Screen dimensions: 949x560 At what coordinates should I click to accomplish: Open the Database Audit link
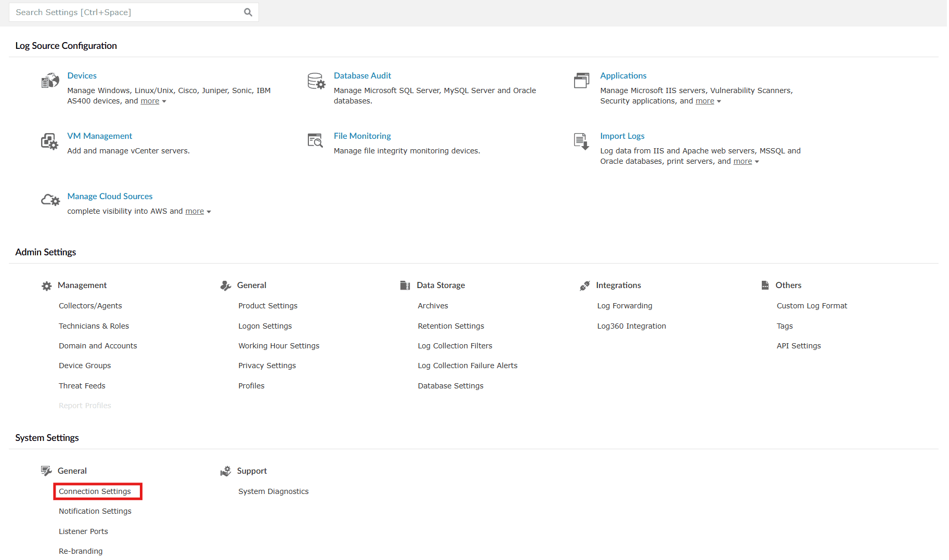362,76
